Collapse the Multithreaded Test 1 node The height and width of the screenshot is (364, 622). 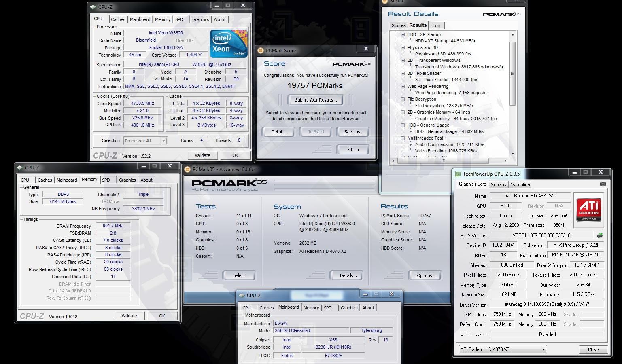[403, 138]
